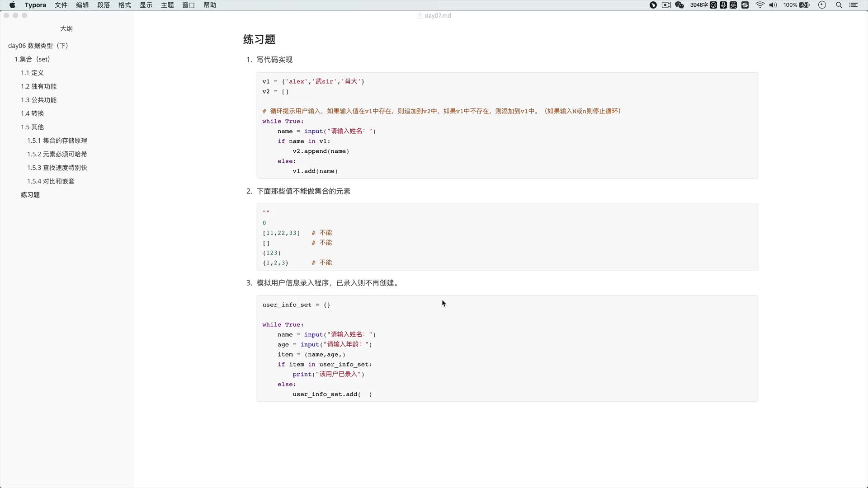Viewport: 868px width, 488px height.
Task: Open the 格式 menu
Action: [x=125, y=5]
